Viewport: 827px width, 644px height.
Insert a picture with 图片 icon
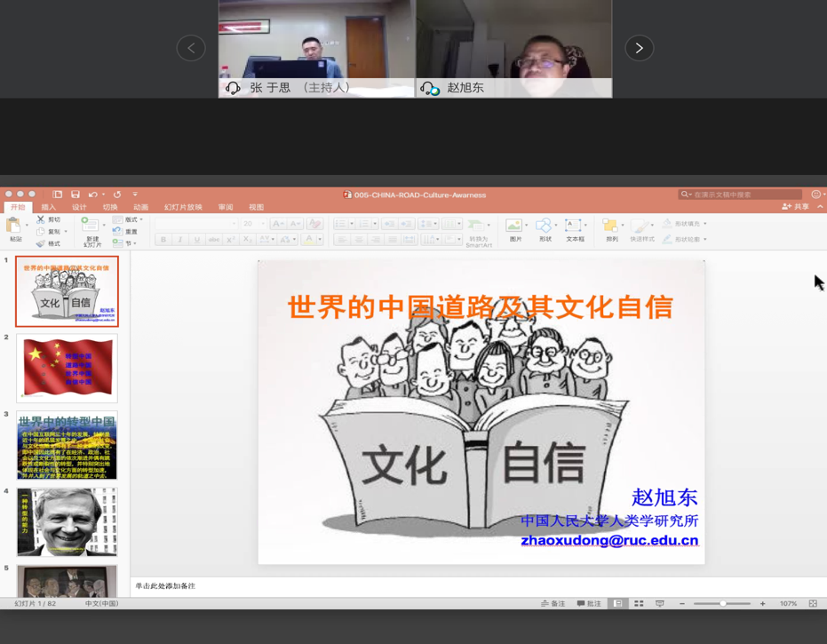(514, 227)
